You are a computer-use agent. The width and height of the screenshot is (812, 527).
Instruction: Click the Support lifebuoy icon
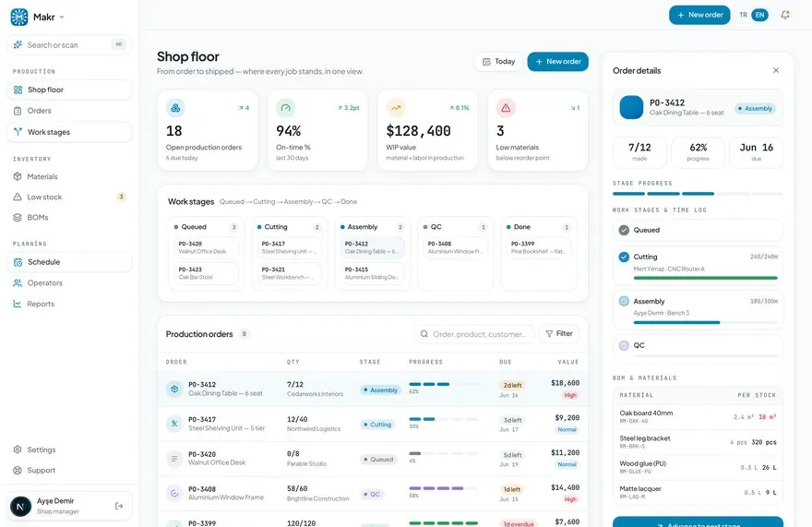18,471
